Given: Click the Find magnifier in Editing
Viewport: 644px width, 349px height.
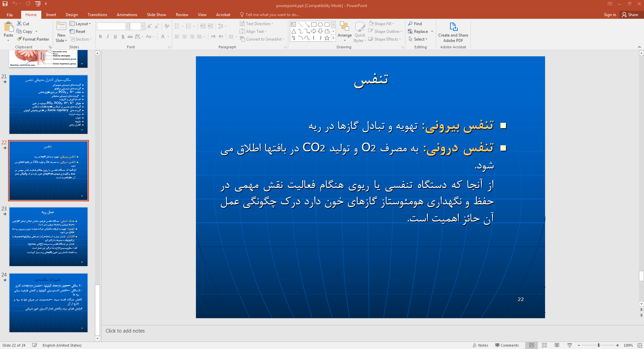Looking at the screenshot, I should [410, 23].
